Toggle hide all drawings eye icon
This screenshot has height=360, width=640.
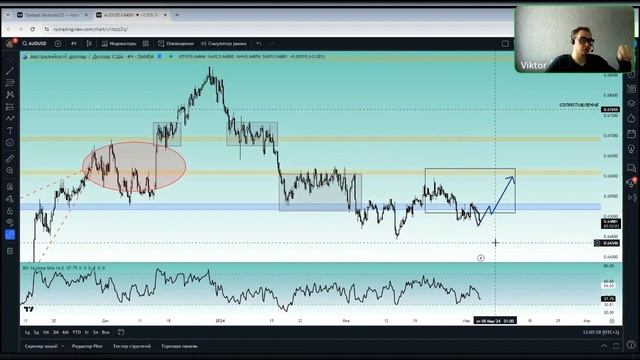coord(10,222)
